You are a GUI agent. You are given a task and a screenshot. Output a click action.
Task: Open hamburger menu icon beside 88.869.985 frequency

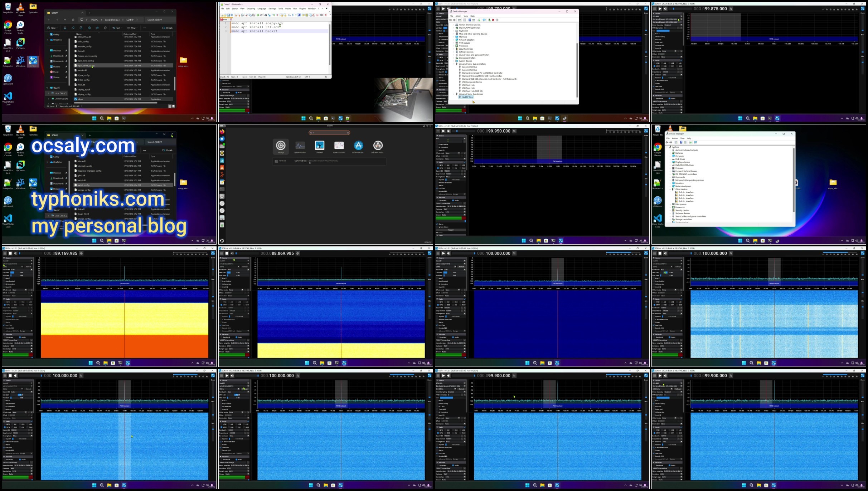(x=221, y=253)
